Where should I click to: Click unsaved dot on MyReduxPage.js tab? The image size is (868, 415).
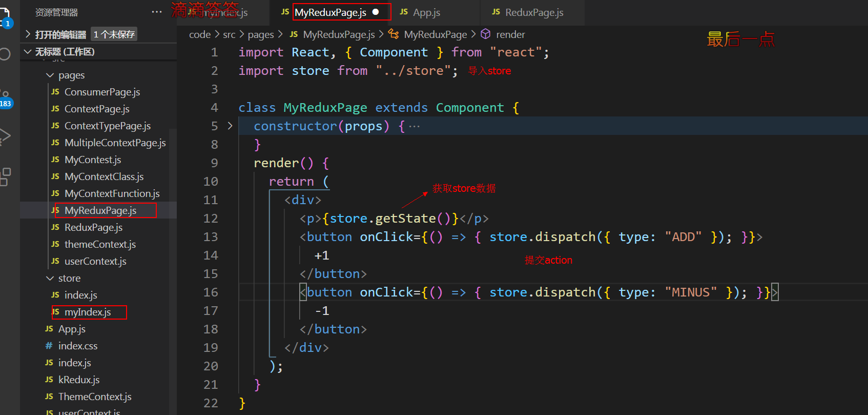(x=376, y=12)
